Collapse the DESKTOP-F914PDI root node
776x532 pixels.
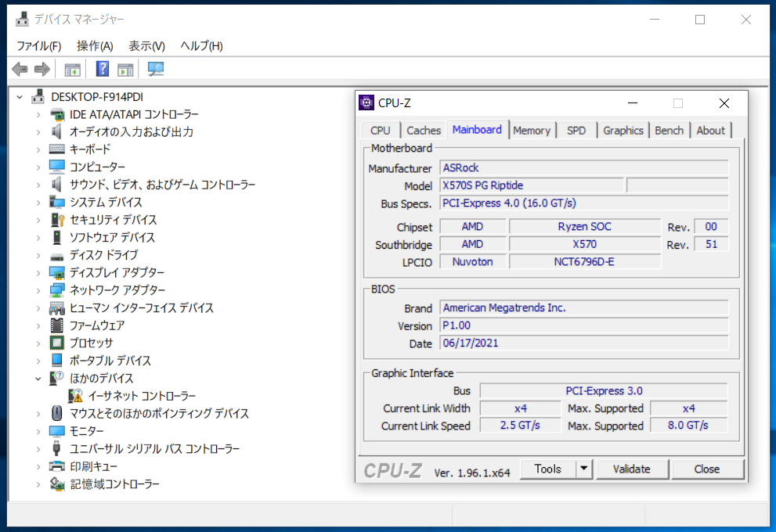point(20,97)
